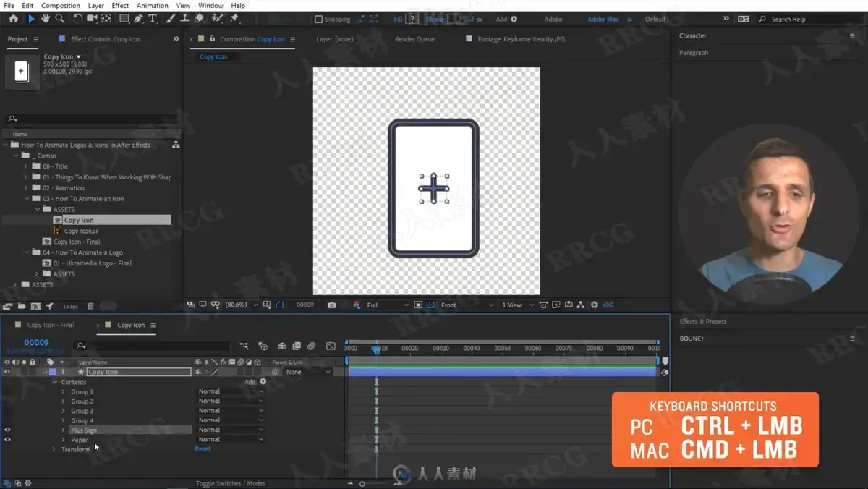
Task: Select the Selection (arrow) tool
Action: pyautogui.click(x=31, y=19)
